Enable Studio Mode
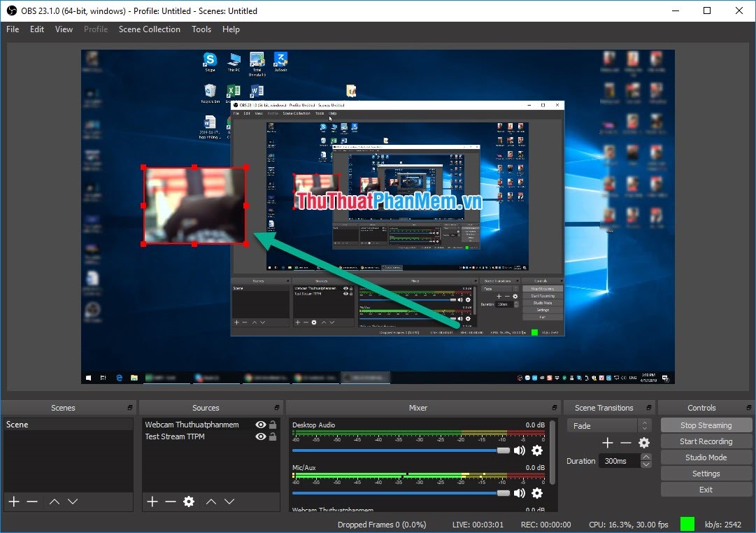The width and height of the screenshot is (756, 533). point(706,457)
